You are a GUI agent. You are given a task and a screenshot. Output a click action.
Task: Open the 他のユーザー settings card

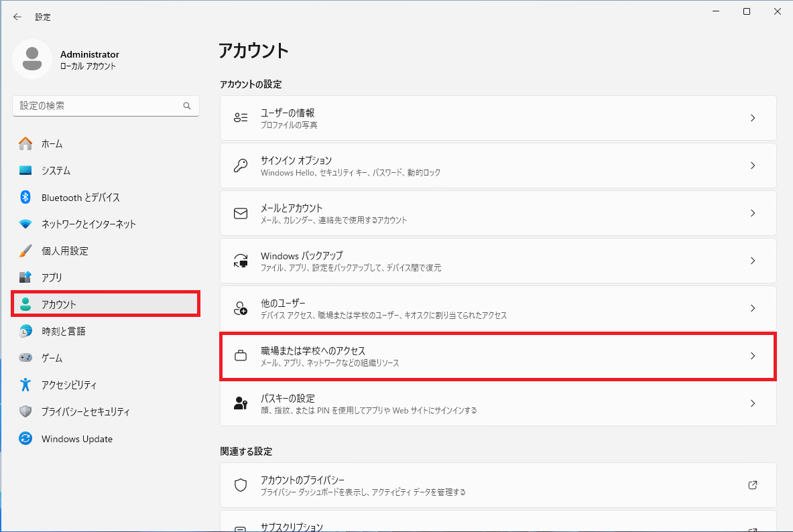(498, 308)
